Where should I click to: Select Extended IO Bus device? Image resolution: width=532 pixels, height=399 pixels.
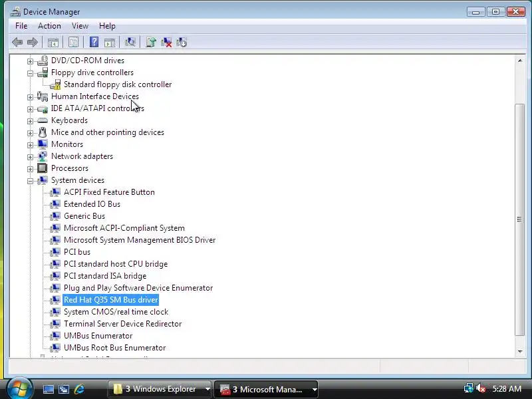pyautogui.click(x=92, y=204)
